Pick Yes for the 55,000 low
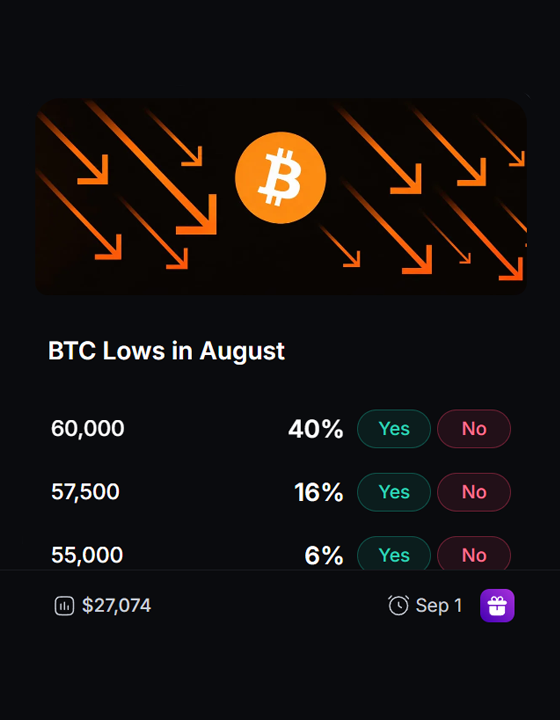The width and height of the screenshot is (560, 720). coord(394,553)
